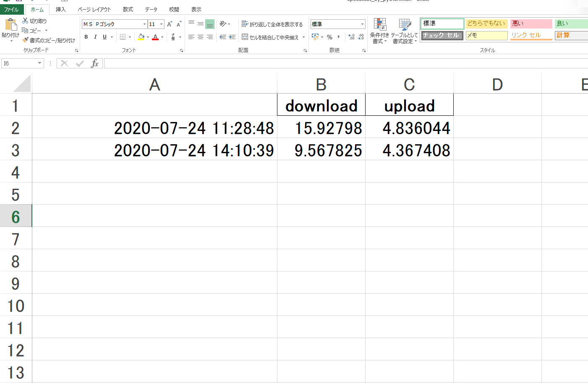Apply the red font color A
This screenshot has height=383, width=588.
tap(155, 37)
